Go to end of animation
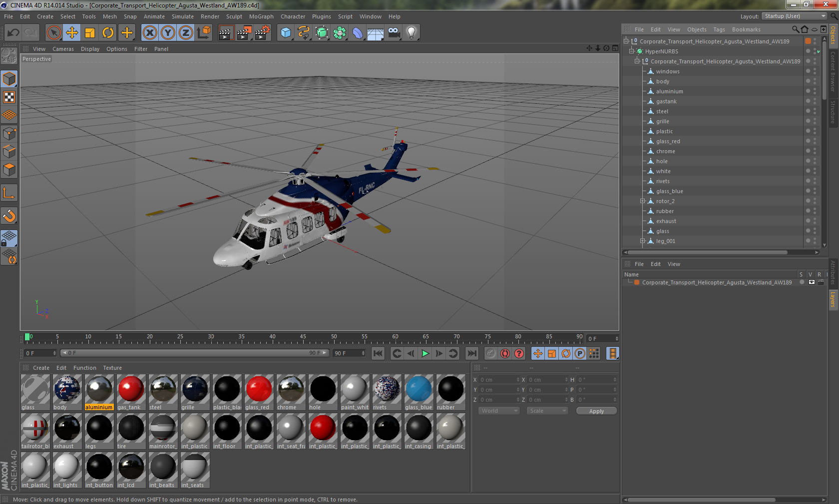Image resolution: width=839 pixels, height=504 pixels. click(471, 353)
